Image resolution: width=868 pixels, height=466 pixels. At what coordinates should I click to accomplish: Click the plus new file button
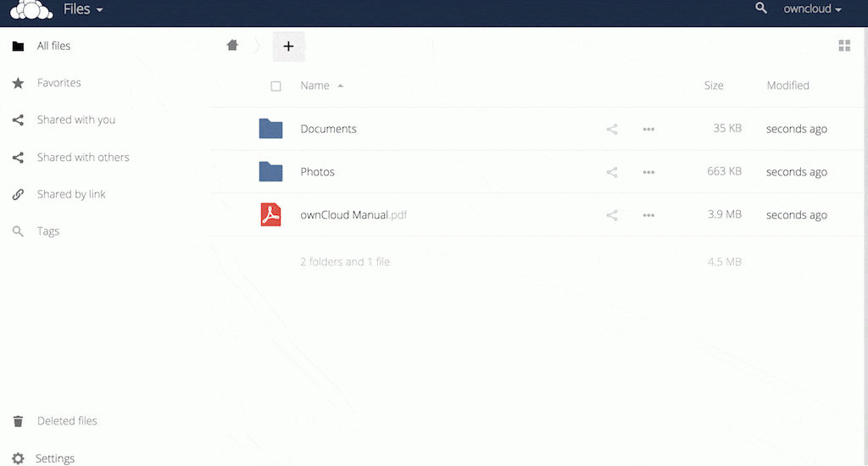click(x=288, y=47)
